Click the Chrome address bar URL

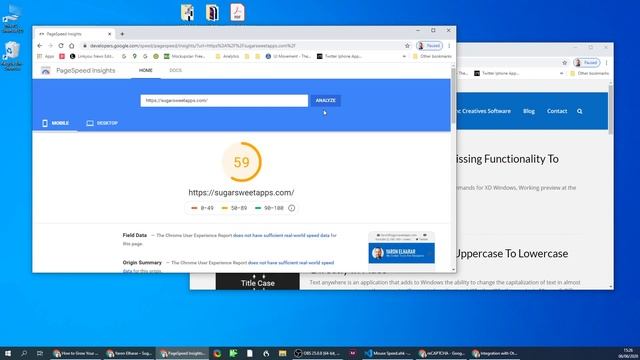coord(193,46)
